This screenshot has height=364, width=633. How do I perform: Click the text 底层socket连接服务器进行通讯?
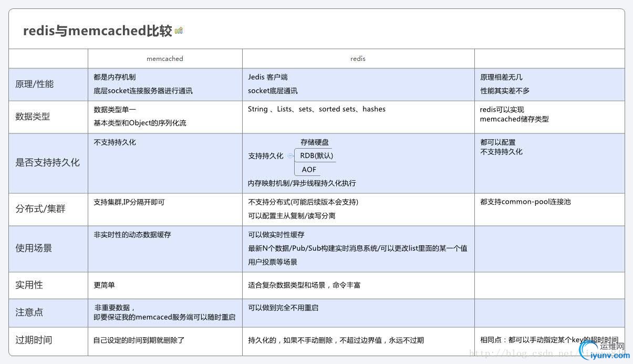point(143,91)
